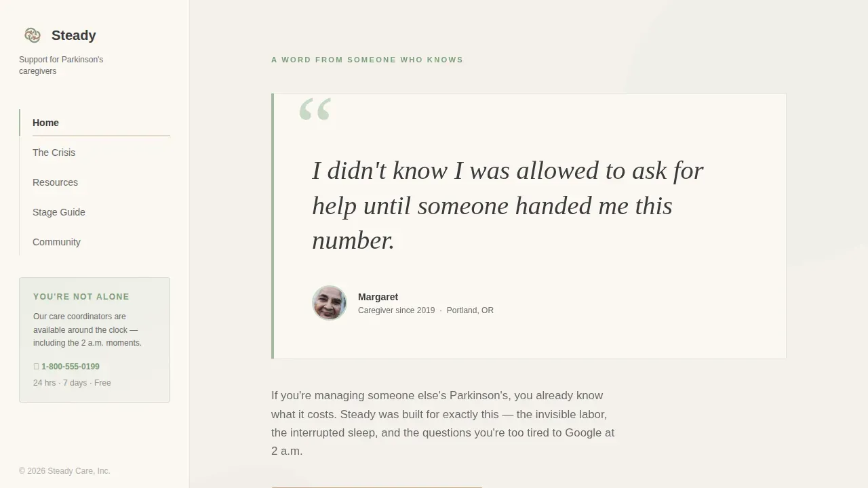
Task: Click the "Portland, OR" location text
Action: (x=470, y=310)
